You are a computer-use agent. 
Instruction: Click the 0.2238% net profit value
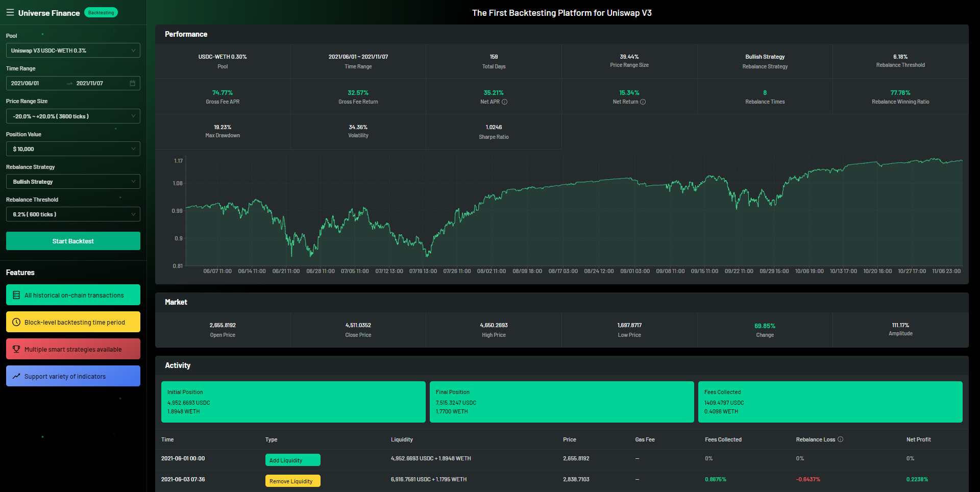pos(917,479)
